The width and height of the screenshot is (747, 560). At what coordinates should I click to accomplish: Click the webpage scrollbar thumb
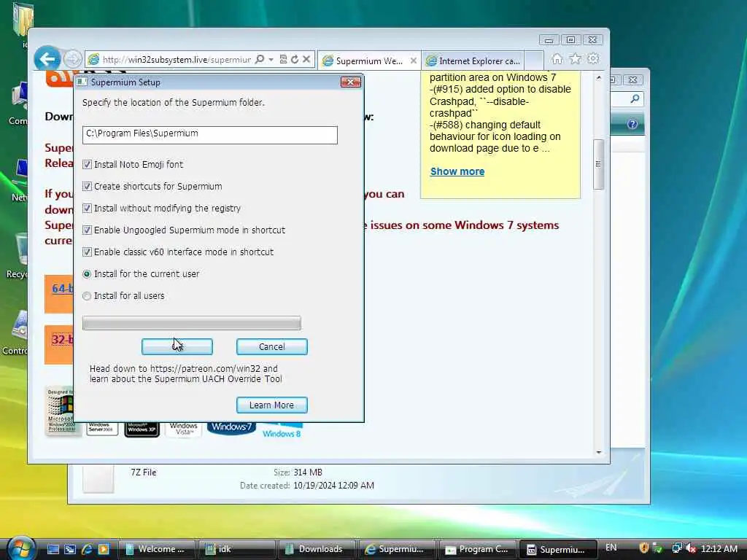pos(599,164)
